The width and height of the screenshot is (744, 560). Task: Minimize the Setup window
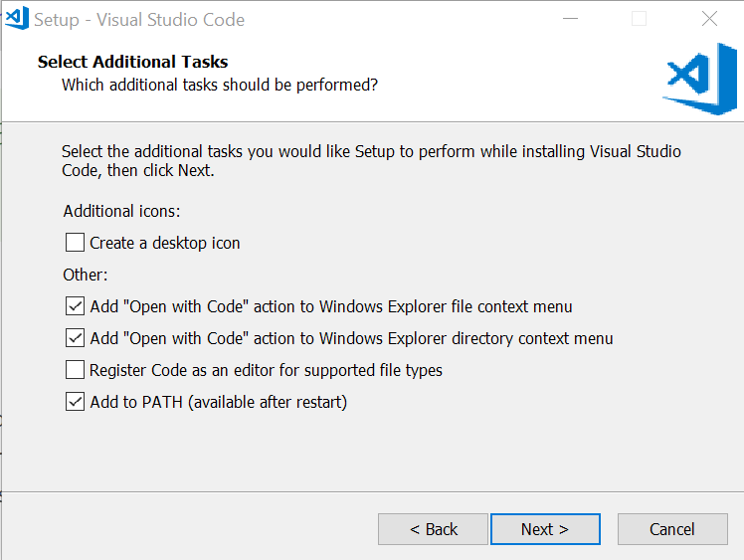(x=570, y=19)
